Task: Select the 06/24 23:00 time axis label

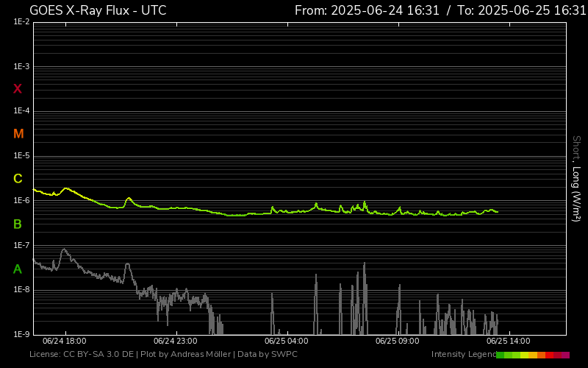Action: click(176, 342)
